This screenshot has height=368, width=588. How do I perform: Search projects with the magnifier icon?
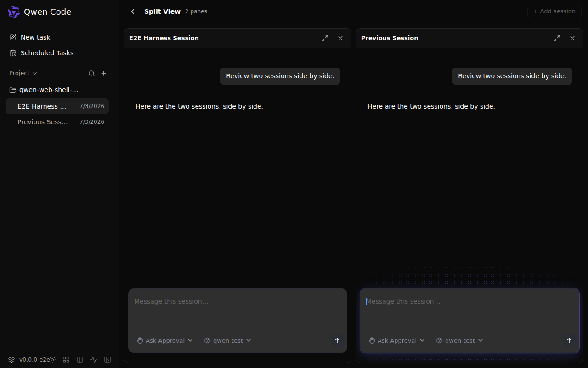pyautogui.click(x=91, y=74)
